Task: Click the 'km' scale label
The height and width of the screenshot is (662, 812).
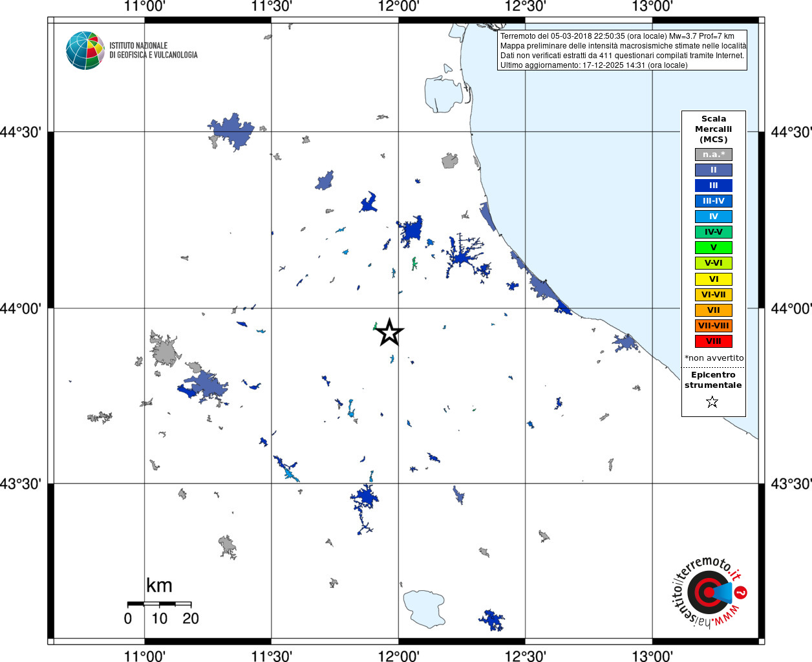Action: tap(159, 586)
